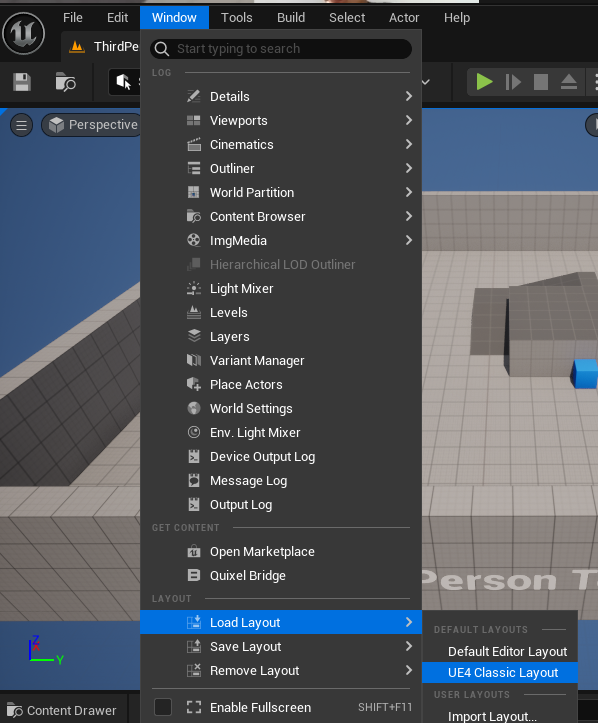Click the World Partition icon
The width and height of the screenshot is (598, 723).
coord(194,192)
